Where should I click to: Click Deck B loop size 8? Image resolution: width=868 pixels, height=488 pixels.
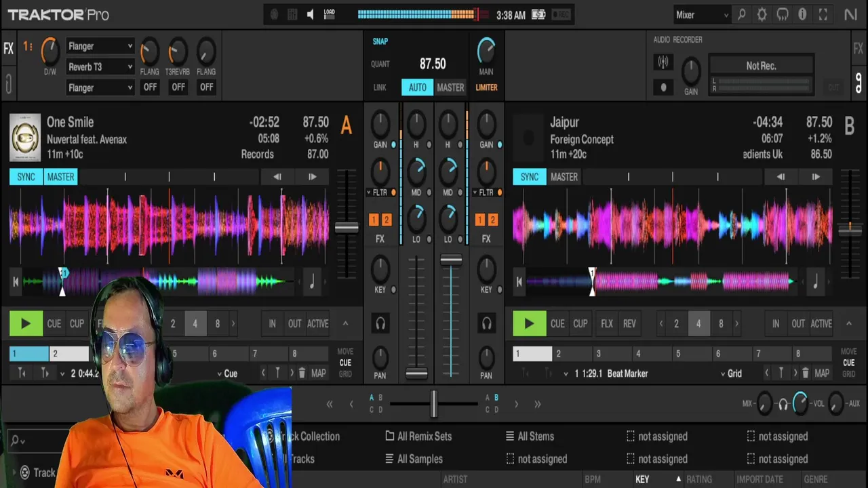[721, 324]
